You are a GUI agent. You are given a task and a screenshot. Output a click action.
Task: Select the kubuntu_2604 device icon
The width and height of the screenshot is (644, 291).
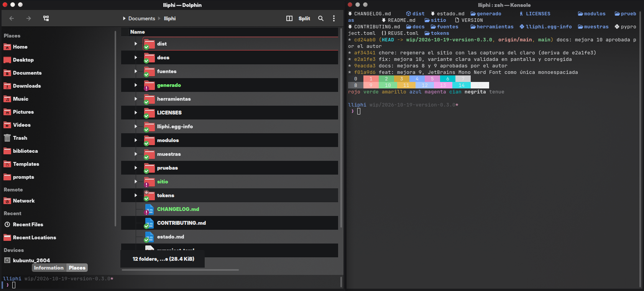[x=7, y=260]
